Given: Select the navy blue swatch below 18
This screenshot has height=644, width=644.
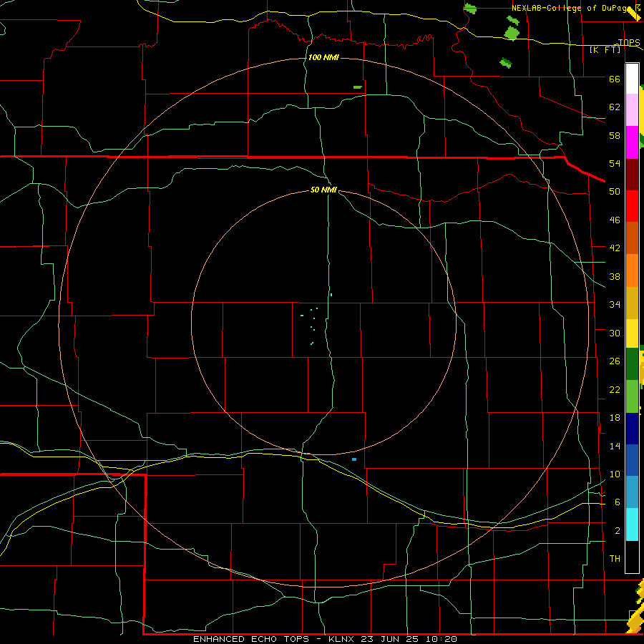Looking at the screenshot, I should [x=632, y=429].
